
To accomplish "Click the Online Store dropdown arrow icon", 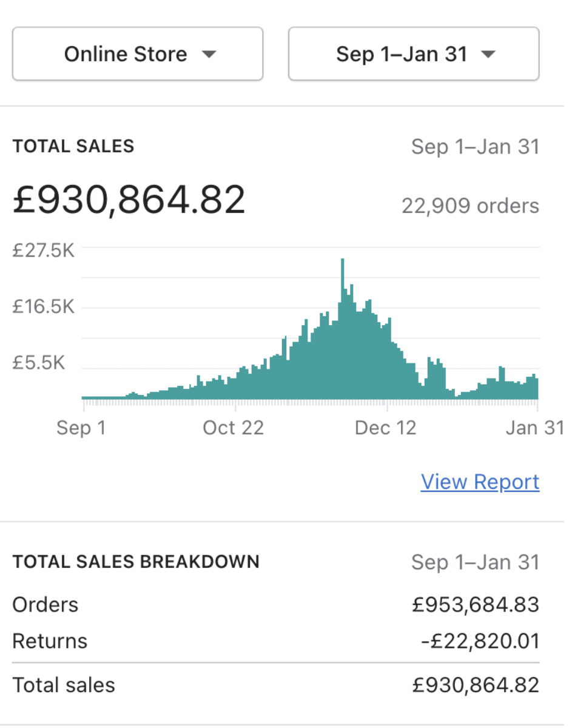I will (209, 55).
